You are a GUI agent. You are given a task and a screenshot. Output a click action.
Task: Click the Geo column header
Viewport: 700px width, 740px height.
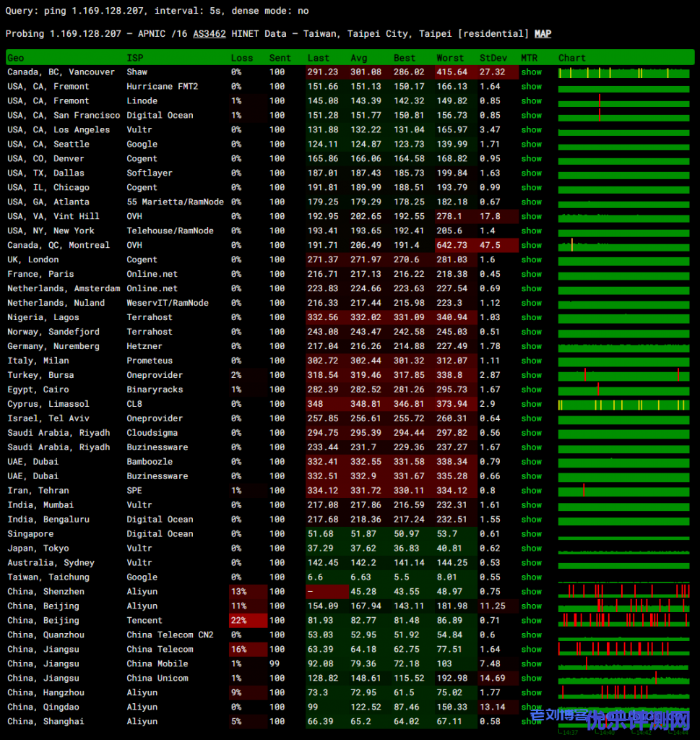click(x=16, y=58)
